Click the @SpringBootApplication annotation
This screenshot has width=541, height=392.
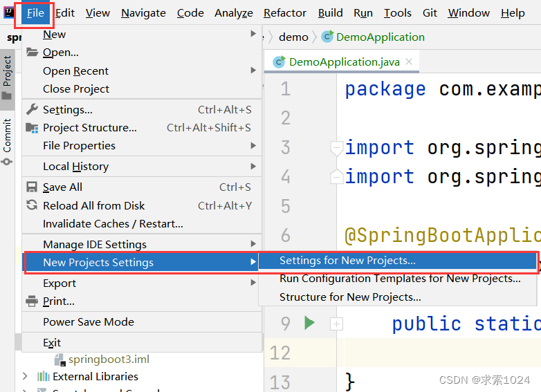coord(442,236)
